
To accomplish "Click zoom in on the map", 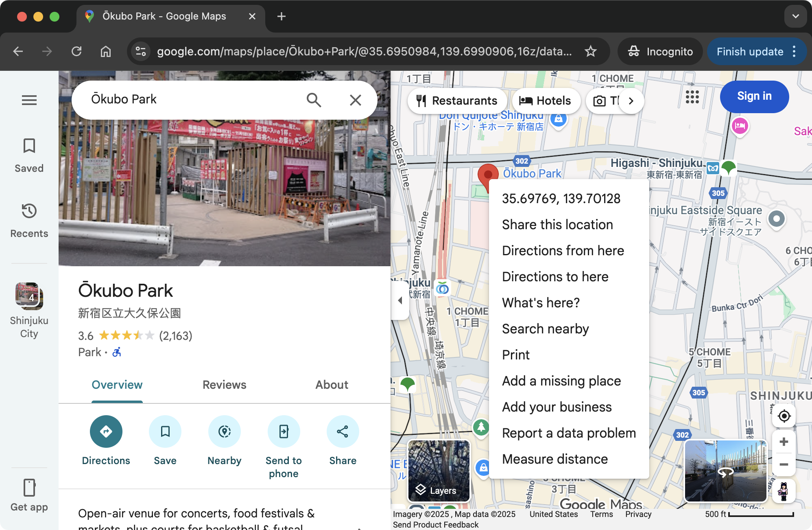I will point(783,441).
